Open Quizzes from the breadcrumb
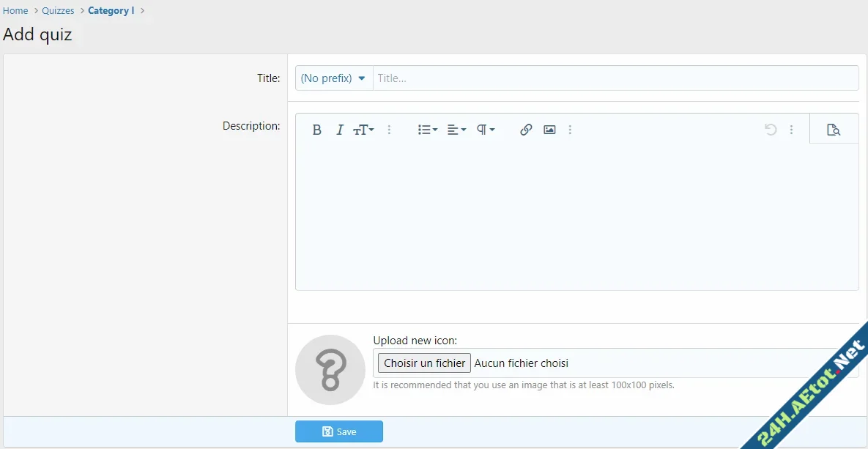 [58, 10]
